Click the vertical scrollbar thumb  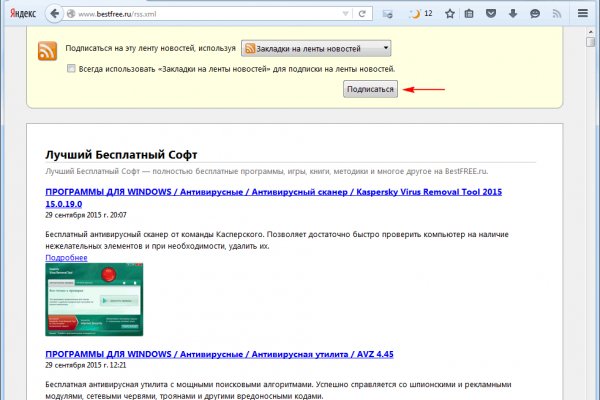[590, 41]
